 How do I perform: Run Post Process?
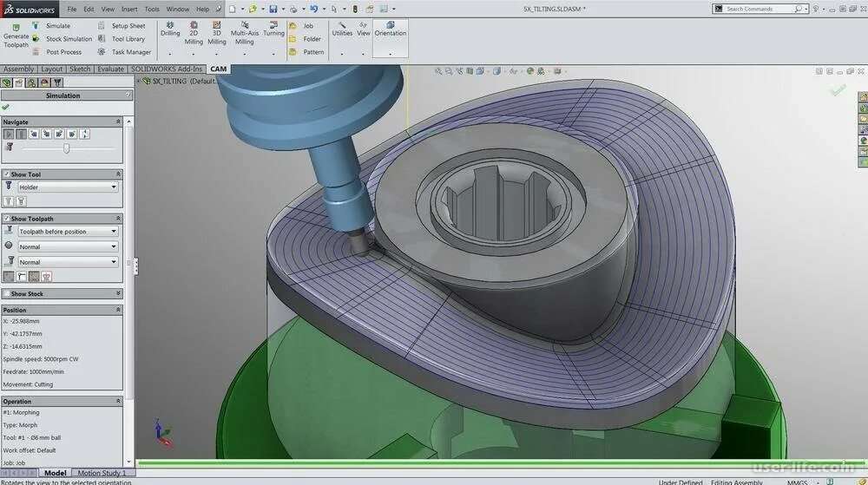pos(56,52)
